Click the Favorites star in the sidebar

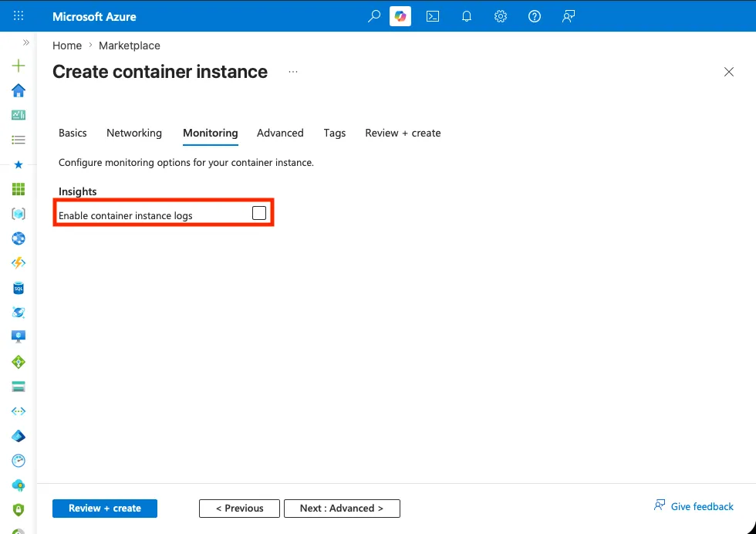click(x=19, y=164)
